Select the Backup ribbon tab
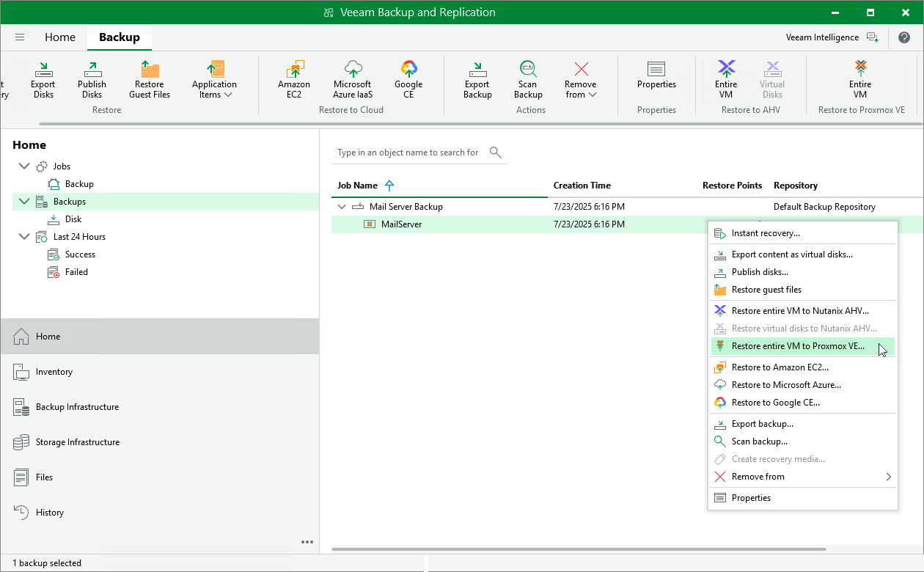The height and width of the screenshot is (572, 924). click(x=120, y=37)
